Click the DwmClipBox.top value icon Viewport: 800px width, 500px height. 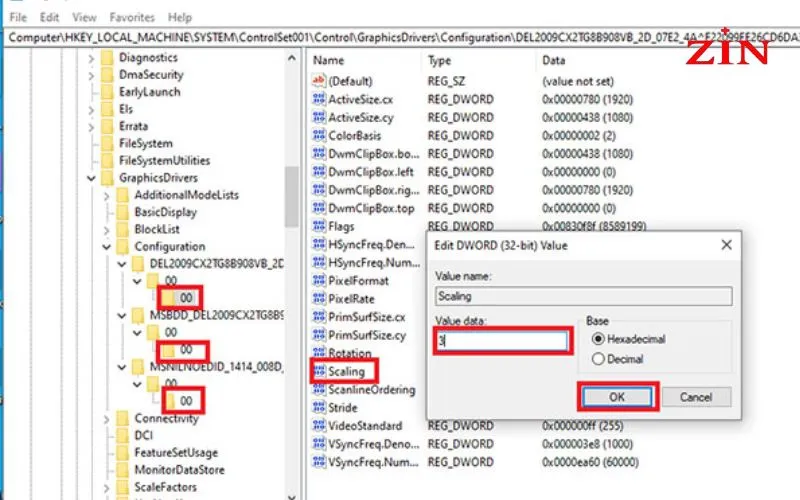coord(319,208)
